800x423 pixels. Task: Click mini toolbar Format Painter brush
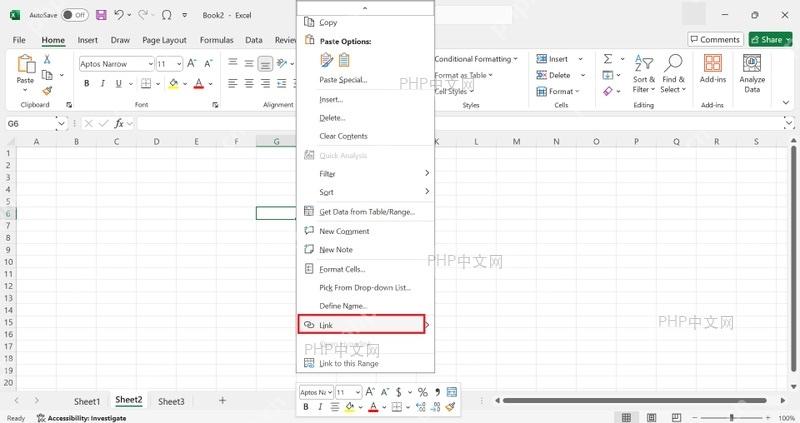click(x=450, y=407)
